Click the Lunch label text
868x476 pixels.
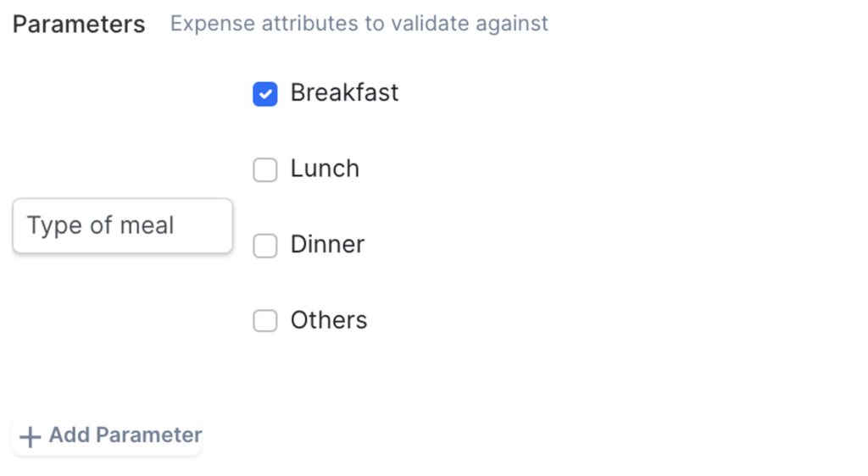click(x=325, y=169)
